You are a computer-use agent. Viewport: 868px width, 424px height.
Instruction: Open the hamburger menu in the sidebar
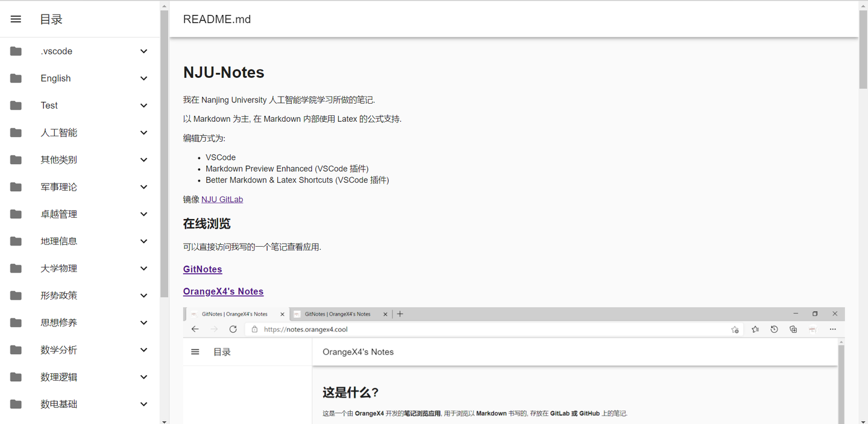15,19
